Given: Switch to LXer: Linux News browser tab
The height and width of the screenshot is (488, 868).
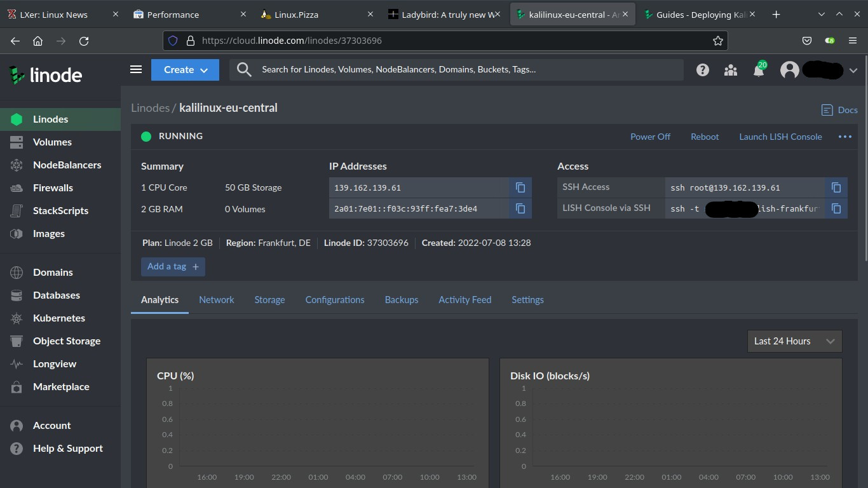Looking at the screenshot, I should pos(62,14).
